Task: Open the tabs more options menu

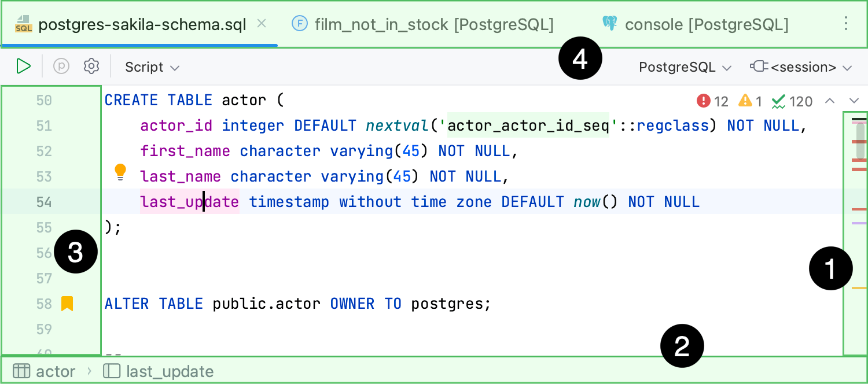Action: [846, 24]
